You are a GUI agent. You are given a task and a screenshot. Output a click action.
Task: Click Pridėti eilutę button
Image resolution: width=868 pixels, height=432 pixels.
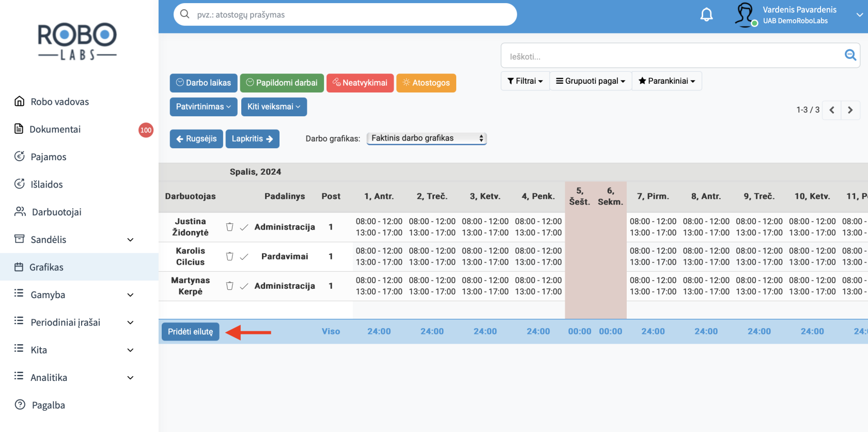pos(191,332)
